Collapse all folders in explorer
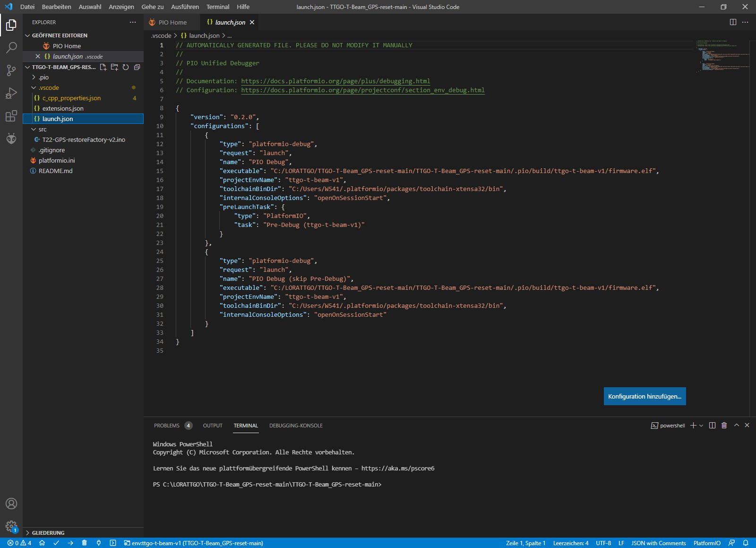Viewport: 756px width, 548px height. (137, 67)
